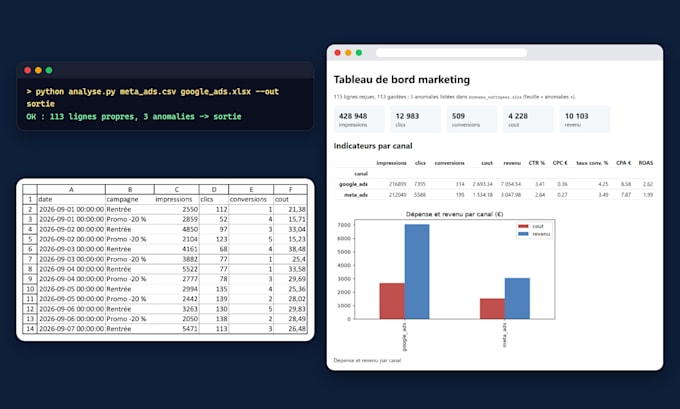This screenshot has height=409, width=680.
Task: Select spreadsheet row header 8
Action: click(x=30, y=269)
